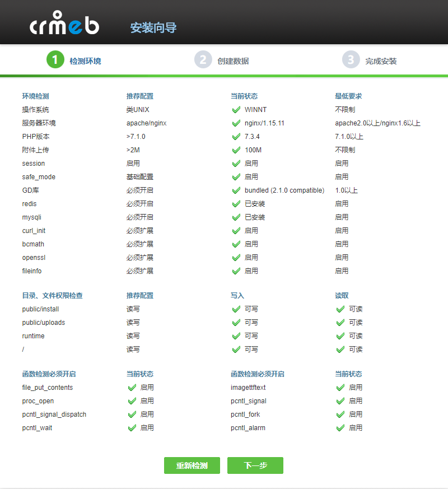
Task: Select step 1 green circle icon
Action: point(55,59)
